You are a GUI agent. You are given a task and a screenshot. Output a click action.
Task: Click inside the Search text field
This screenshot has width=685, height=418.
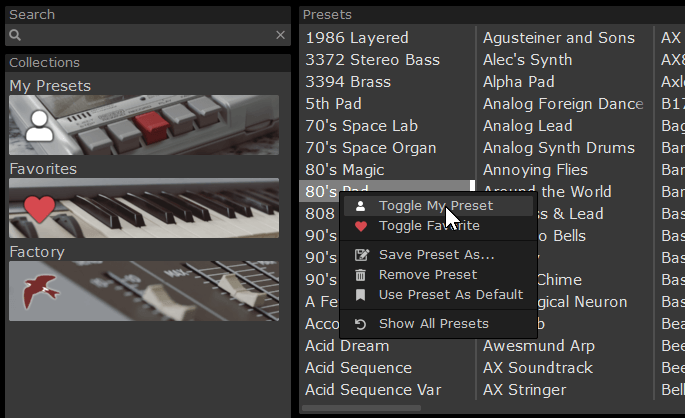click(x=148, y=35)
